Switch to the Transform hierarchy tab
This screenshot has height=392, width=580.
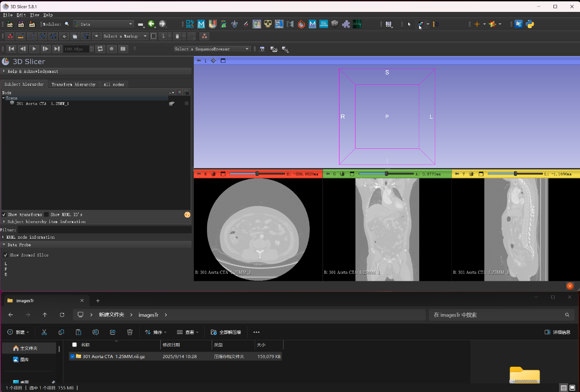pyautogui.click(x=73, y=84)
